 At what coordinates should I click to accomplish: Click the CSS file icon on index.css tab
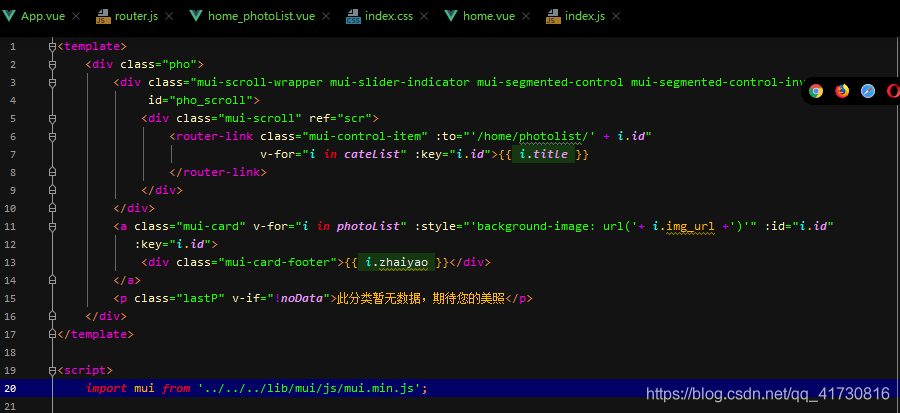coord(353,16)
